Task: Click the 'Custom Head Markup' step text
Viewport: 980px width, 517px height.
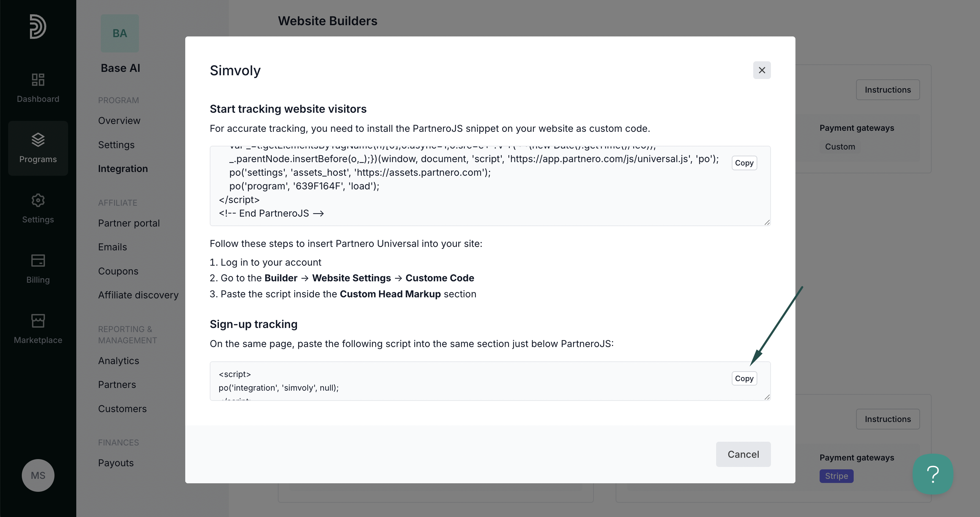Action: click(x=390, y=294)
